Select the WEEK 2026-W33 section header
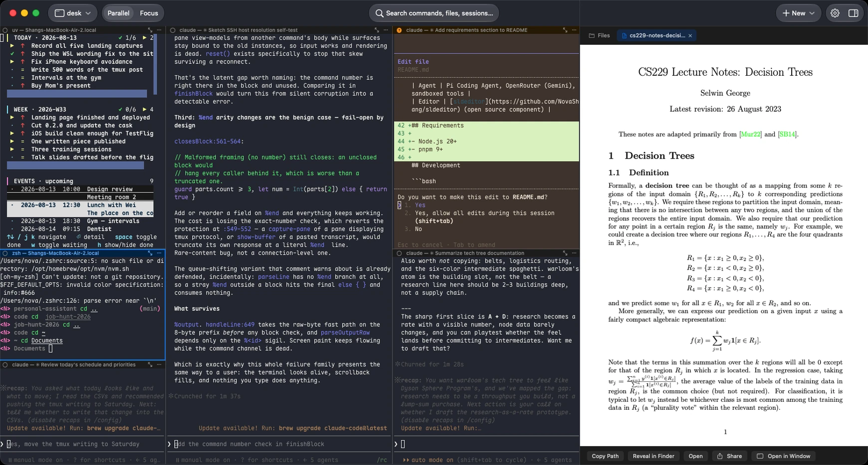The width and height of the screenshot is (868, 465). coord(80,109)
